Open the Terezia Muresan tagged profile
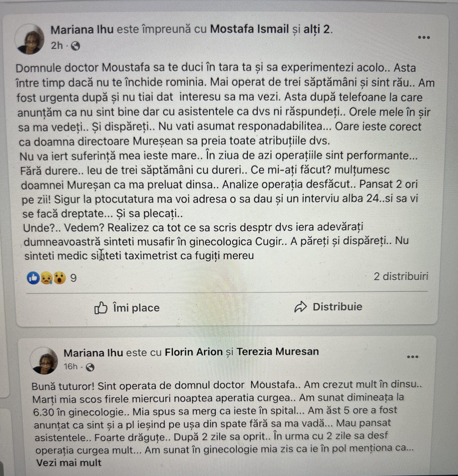 pos(278,351)
